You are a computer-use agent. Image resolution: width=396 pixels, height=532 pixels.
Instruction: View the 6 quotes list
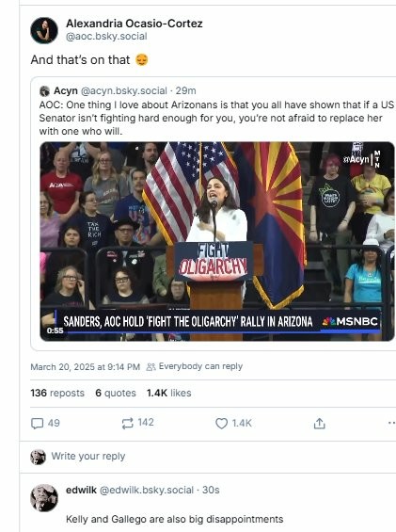[x=116, y=393]
